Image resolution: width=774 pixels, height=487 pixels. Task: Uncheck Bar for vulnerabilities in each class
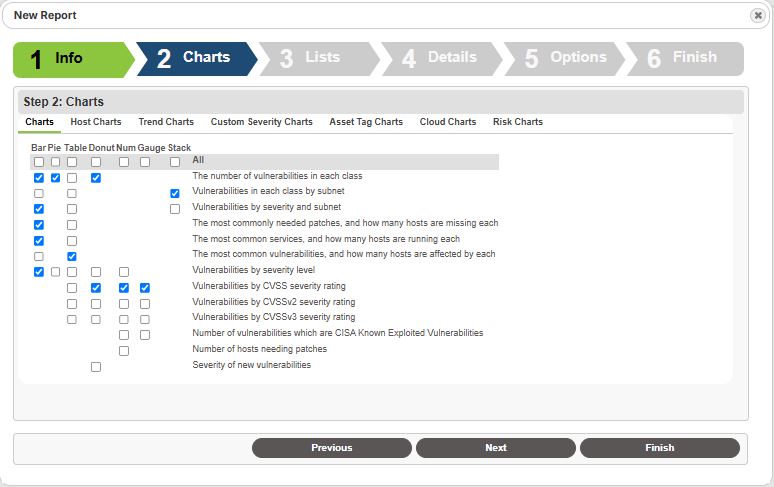[x=39, y=178]
